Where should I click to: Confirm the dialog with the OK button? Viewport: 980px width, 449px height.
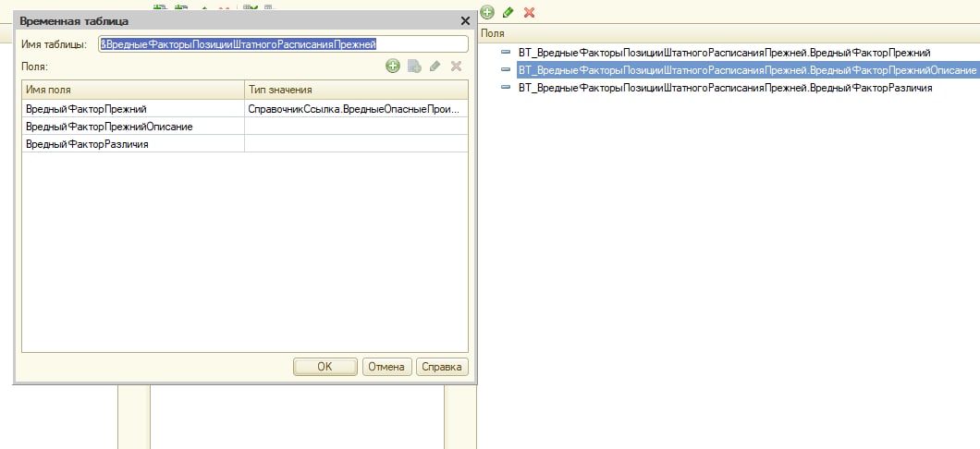click(325, 367)
